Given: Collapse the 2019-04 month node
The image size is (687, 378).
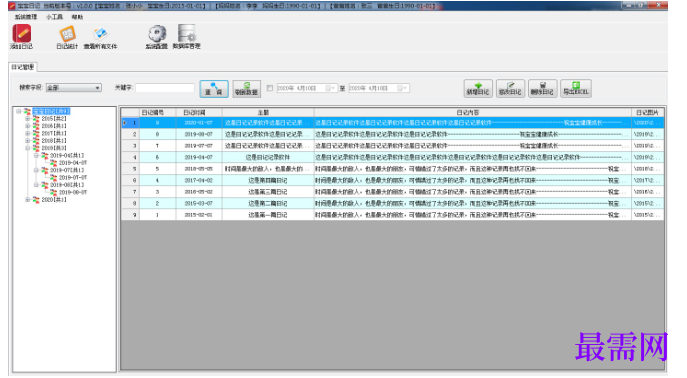Looking at the screenshot, I should [x=36, y=155].
